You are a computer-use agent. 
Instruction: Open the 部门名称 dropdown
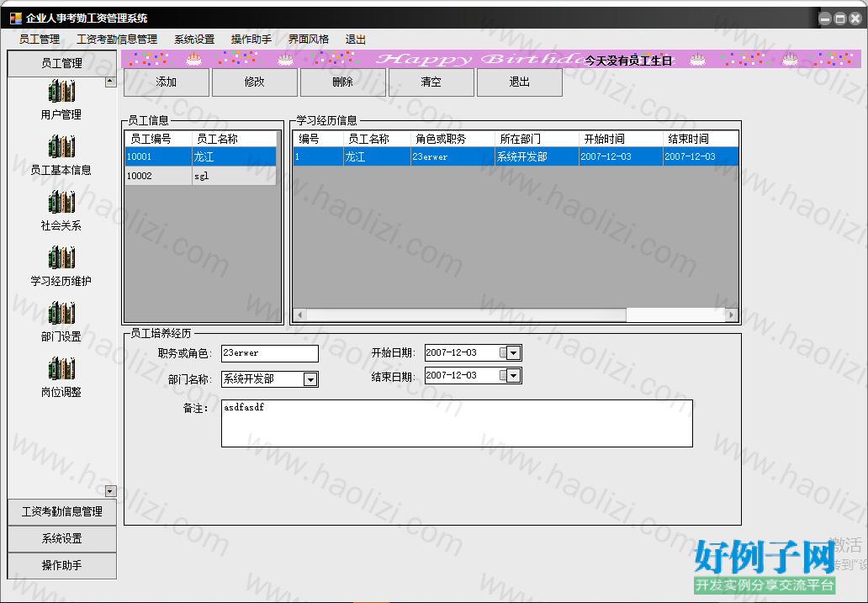[310, 379]
